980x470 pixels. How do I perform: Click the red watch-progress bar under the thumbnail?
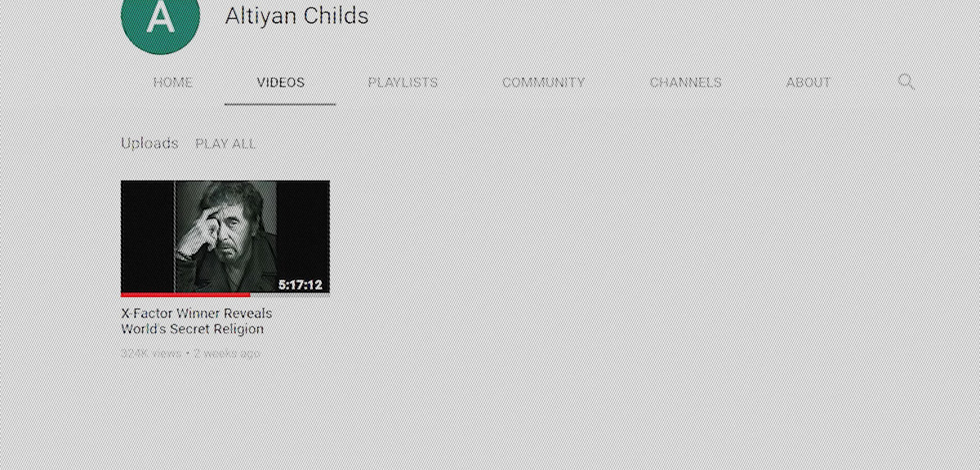pos(185,295)
